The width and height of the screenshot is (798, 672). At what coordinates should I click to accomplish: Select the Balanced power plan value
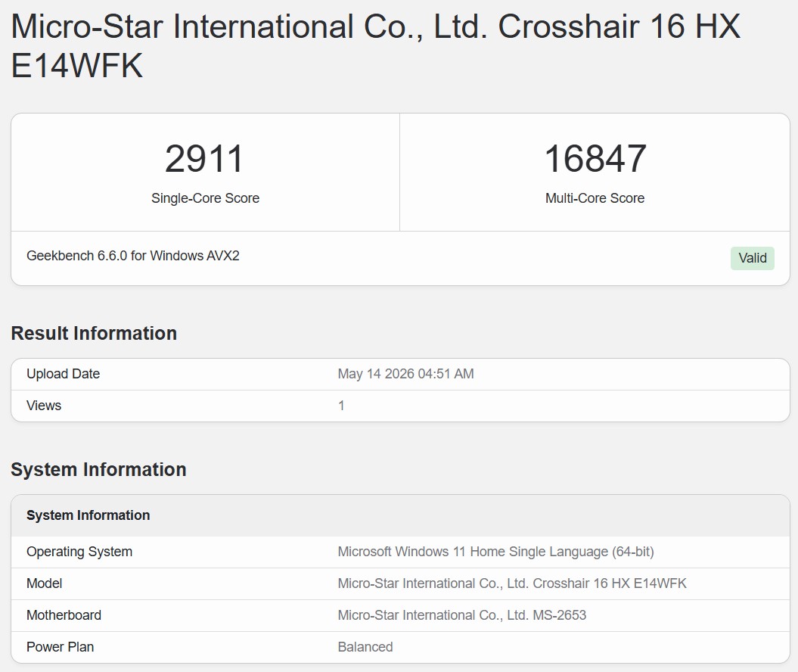tap(365, 647)
